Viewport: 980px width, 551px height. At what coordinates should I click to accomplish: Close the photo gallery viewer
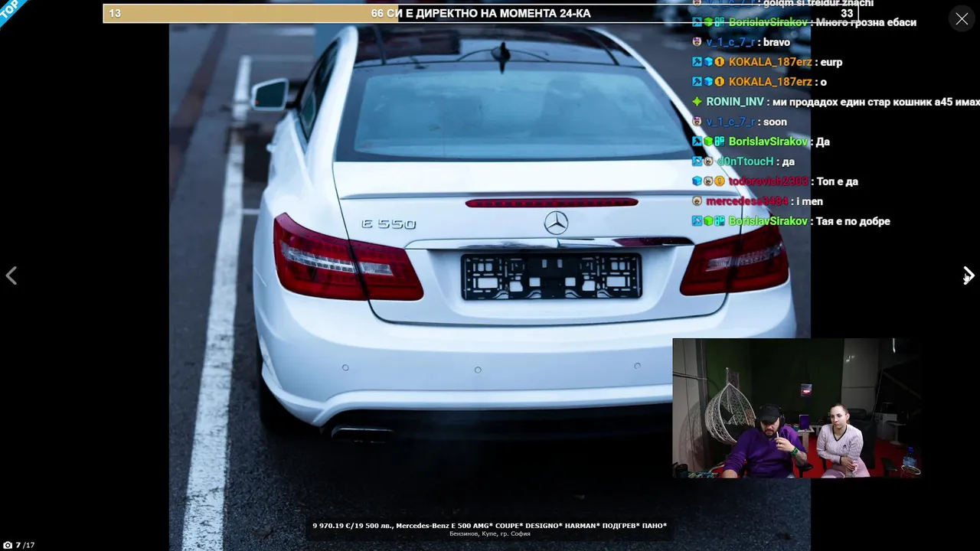962,19
